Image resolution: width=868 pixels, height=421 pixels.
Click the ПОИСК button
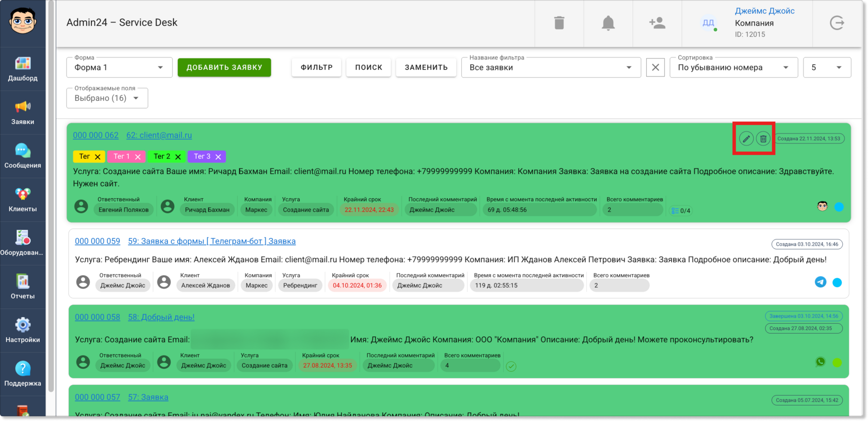[x=369, y=67]
